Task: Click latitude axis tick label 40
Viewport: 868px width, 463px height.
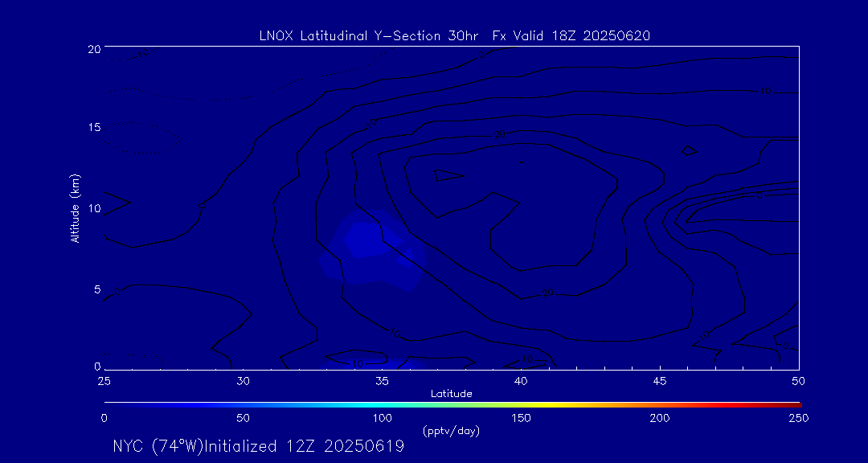Action: 521,381
